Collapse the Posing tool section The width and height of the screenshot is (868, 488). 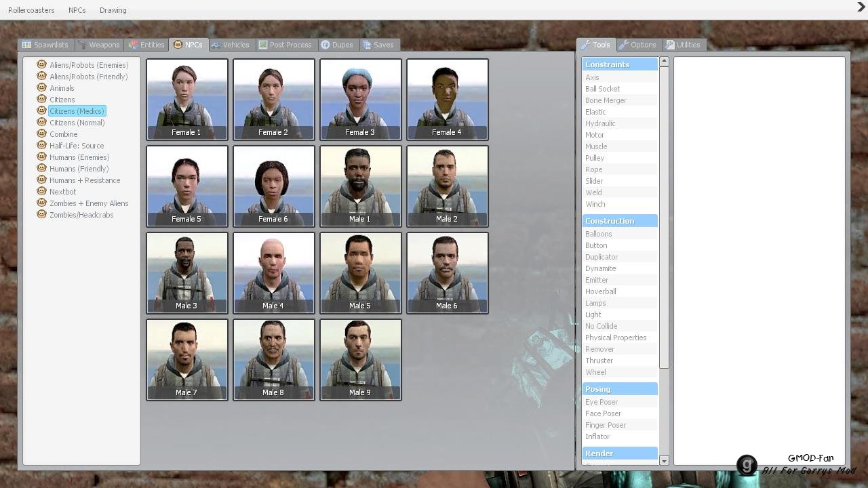[620, 389]
